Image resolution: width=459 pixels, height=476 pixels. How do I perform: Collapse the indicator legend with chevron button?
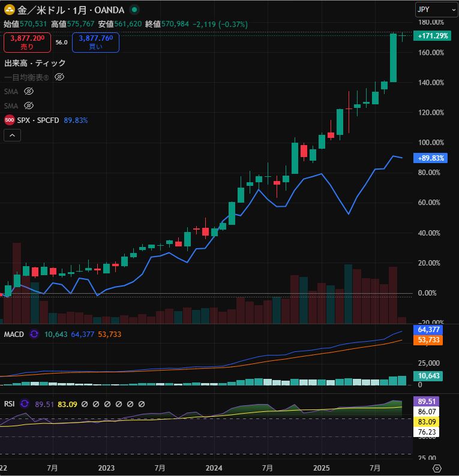pos(12,135)
